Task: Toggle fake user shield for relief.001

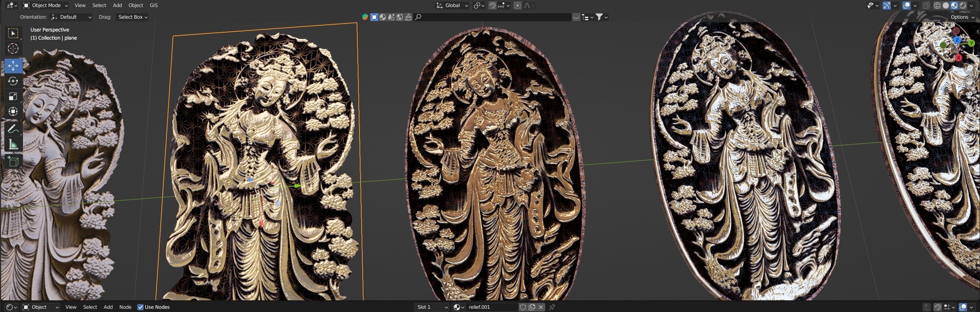Action: pyautogui.click(x=523, y=307)
